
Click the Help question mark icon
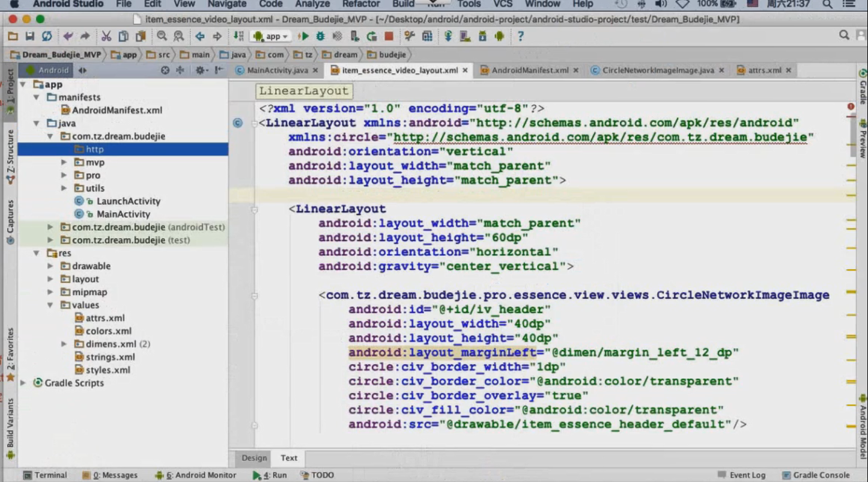520,37
